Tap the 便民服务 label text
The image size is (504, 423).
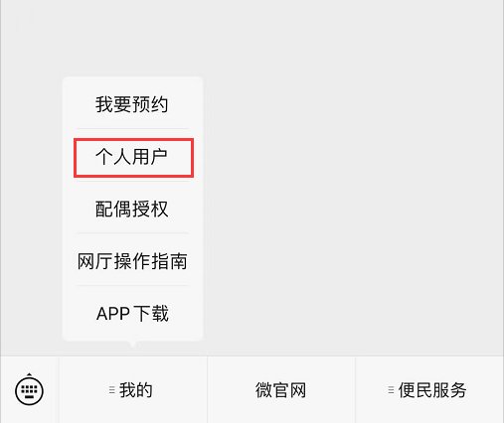[432, 390]
